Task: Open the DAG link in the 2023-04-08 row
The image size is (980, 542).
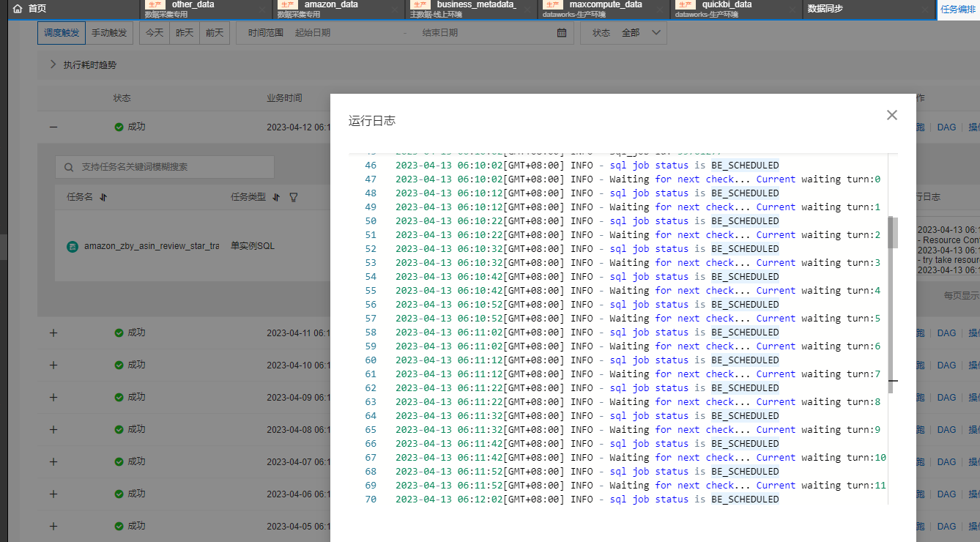Action: [x=946, y=429]
